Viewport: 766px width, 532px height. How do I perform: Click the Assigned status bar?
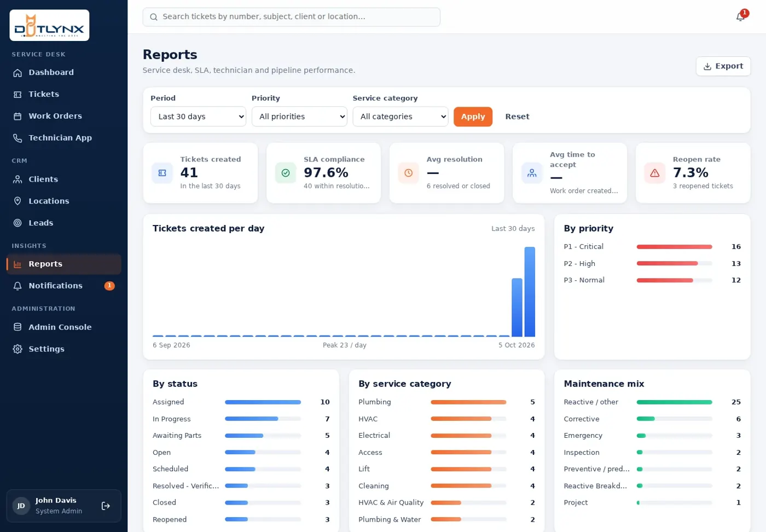coord(263,402)
